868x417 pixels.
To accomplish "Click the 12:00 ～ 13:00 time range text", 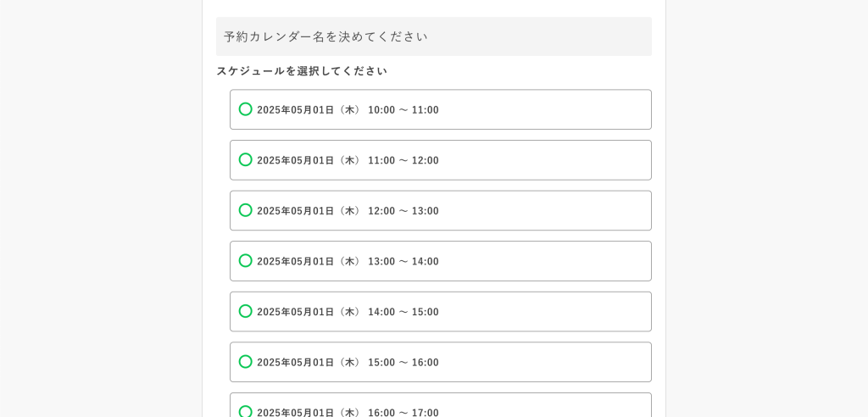I will [x=403, y=211].
